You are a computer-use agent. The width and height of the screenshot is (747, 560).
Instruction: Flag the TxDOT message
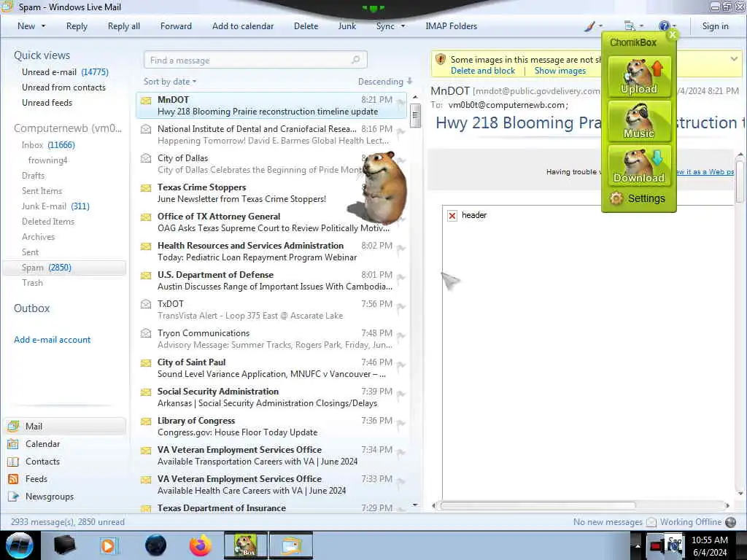click(401, 307)
